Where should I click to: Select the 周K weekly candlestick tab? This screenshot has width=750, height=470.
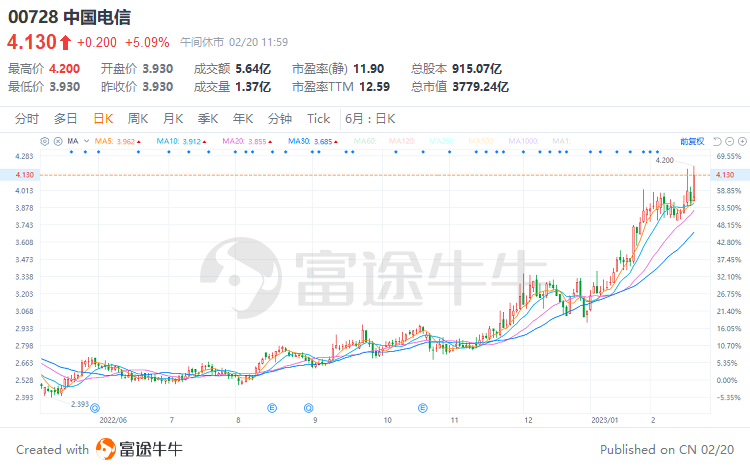(x=138, y=119)
